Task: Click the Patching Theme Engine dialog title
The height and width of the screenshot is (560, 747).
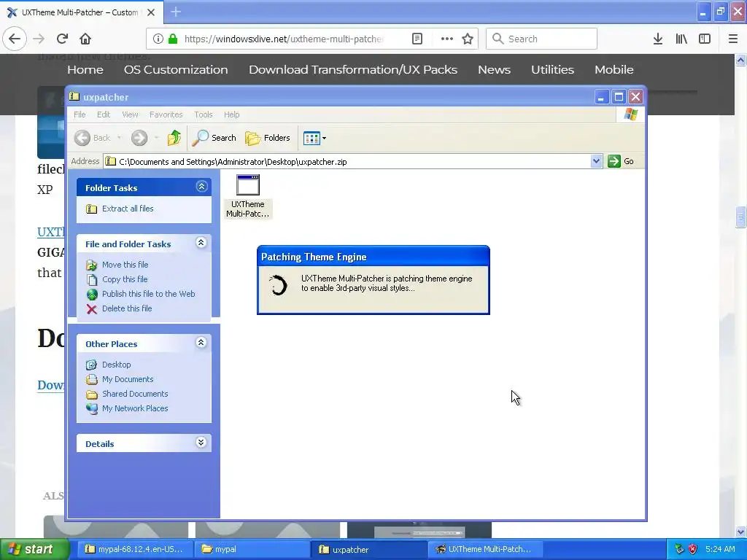Action: point(314,257)
